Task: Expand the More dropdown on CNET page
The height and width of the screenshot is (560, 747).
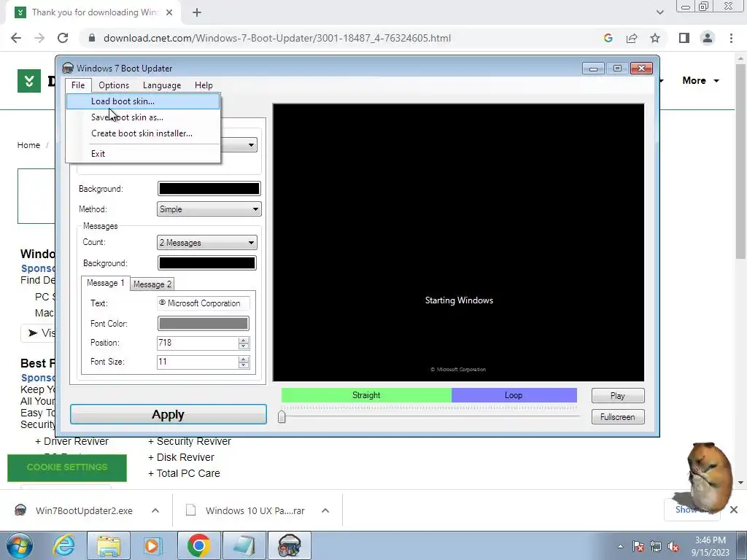Action: pos(700,80)
